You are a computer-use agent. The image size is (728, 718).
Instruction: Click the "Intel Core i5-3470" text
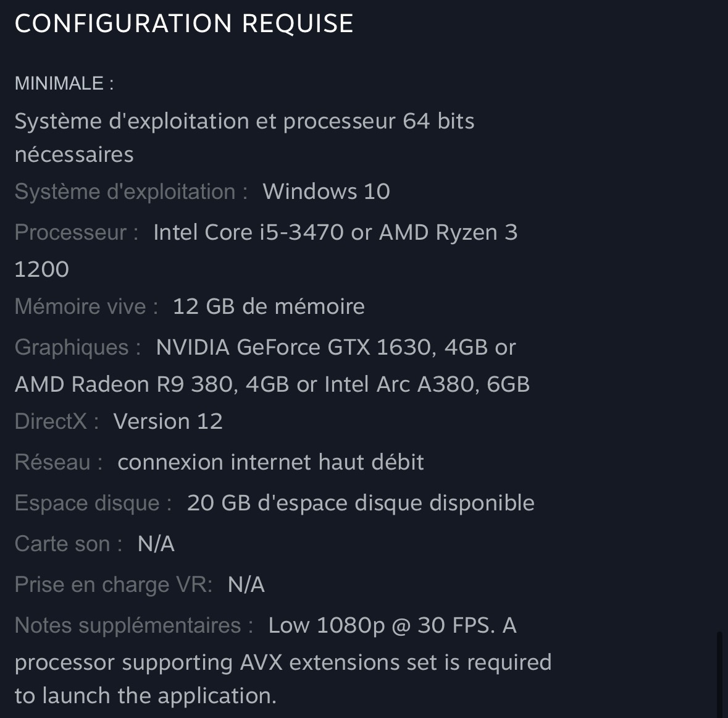click(248, 232)
